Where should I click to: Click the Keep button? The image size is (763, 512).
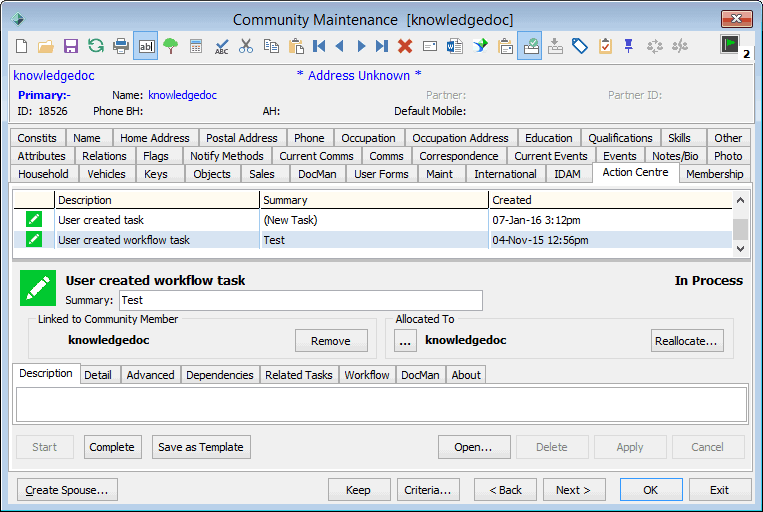pos(359,490)
